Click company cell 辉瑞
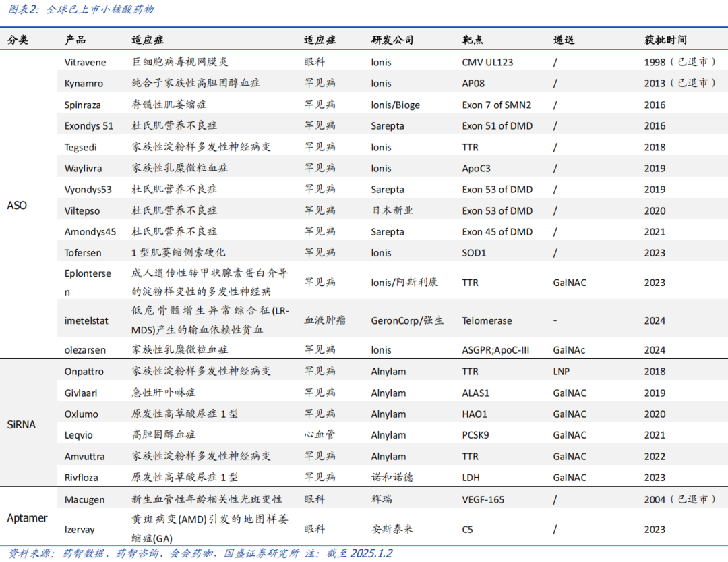 click(x=382, y=499)
